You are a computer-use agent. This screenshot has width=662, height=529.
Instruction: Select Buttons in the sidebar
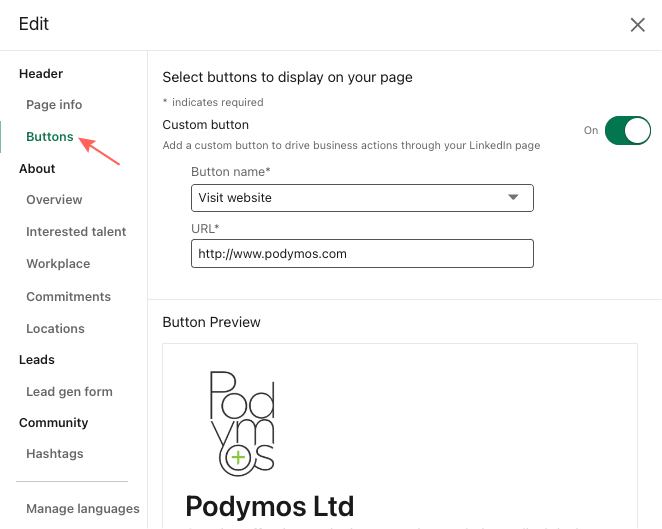pos(50,137)
